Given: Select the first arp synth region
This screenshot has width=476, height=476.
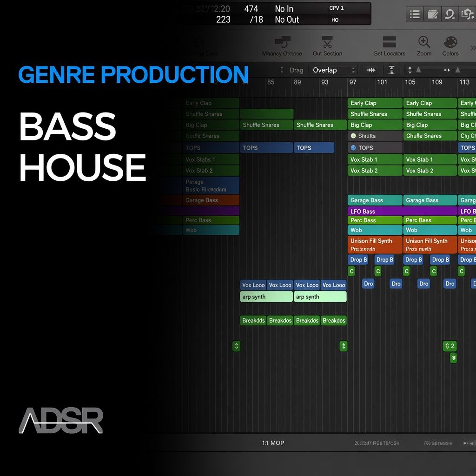Looking at the screenshot, I should click(x=266, y=297).
